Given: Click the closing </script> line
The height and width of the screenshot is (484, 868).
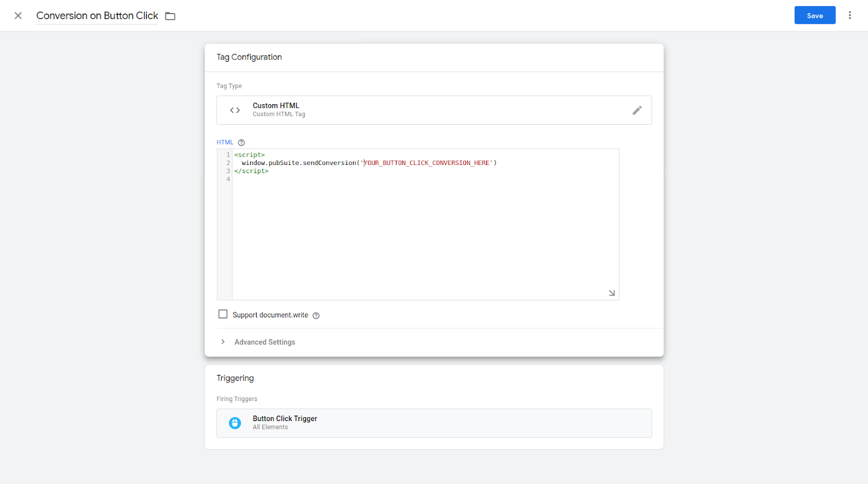Looking at the screenshot, I should click(251, 171).
